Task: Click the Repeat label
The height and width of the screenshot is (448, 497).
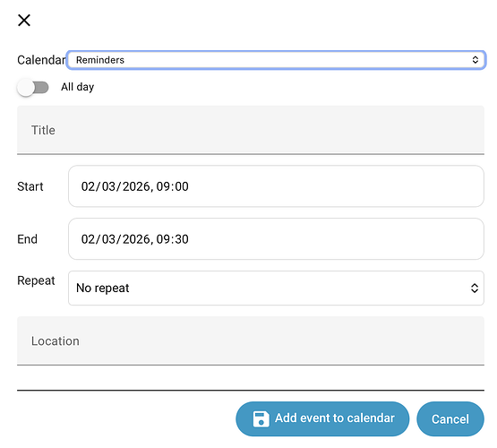Action: [x=36, y=280]
